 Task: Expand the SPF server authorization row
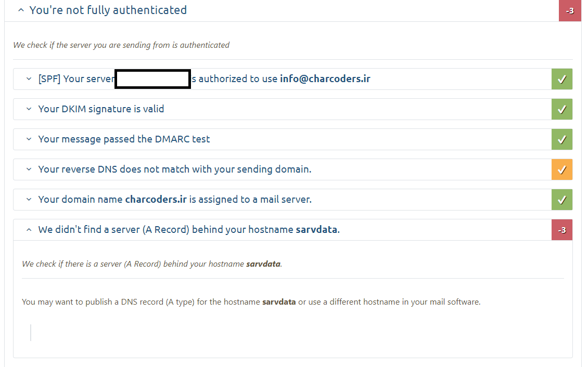pyautogui.click(x=29, y=79)
